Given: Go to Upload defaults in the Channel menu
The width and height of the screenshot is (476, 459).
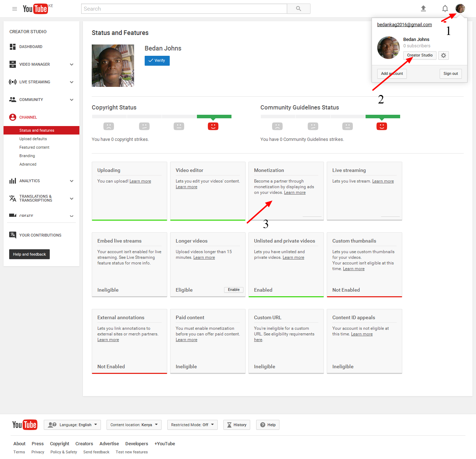Looking at the screenshot, I should coord(33,138).
